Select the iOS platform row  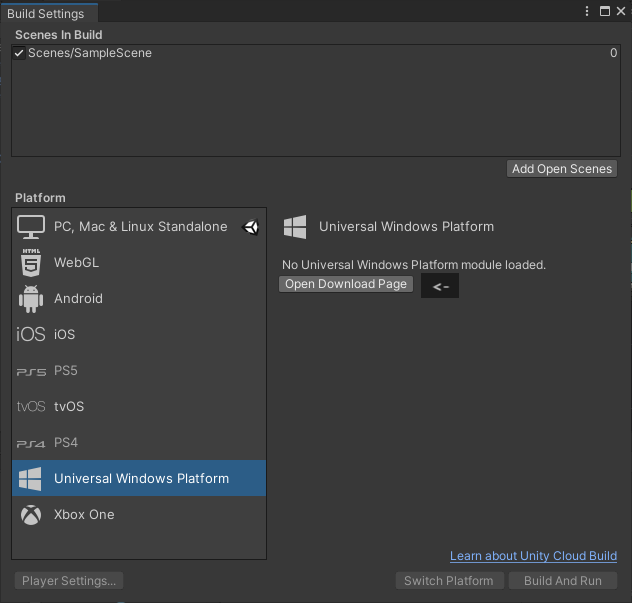coord(139,334)
